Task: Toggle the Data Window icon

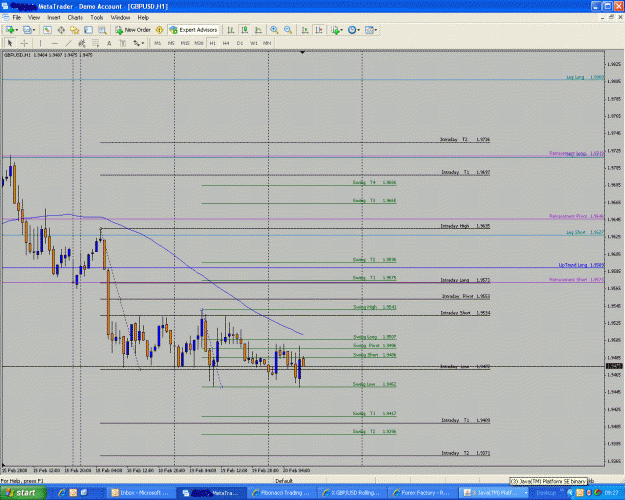Action: pyautogui.click(x=61, y=30)
